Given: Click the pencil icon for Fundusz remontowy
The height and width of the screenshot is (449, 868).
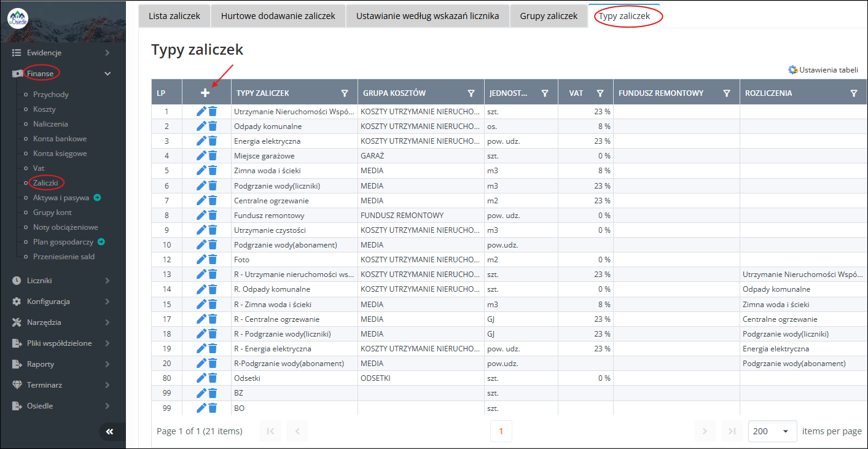Looking at the screenshot, I should click(x=201, y=215).
